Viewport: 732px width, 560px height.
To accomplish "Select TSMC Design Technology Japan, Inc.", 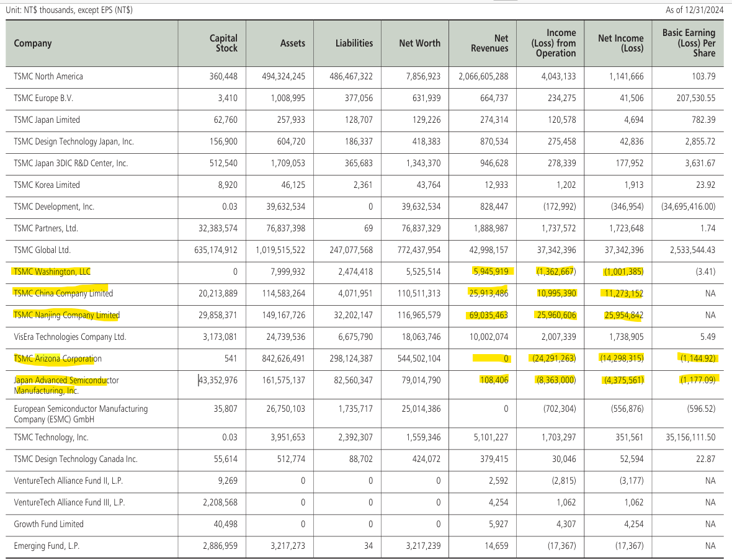I will [74, 142].
